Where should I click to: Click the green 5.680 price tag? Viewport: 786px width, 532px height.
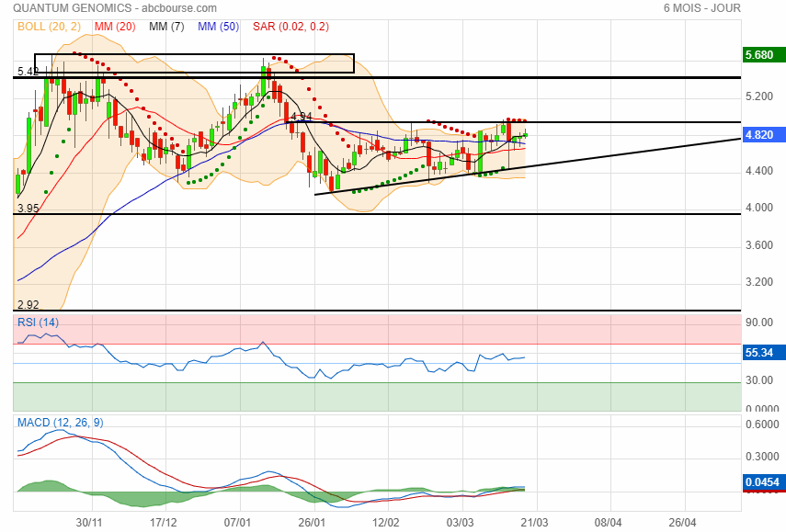763,54
